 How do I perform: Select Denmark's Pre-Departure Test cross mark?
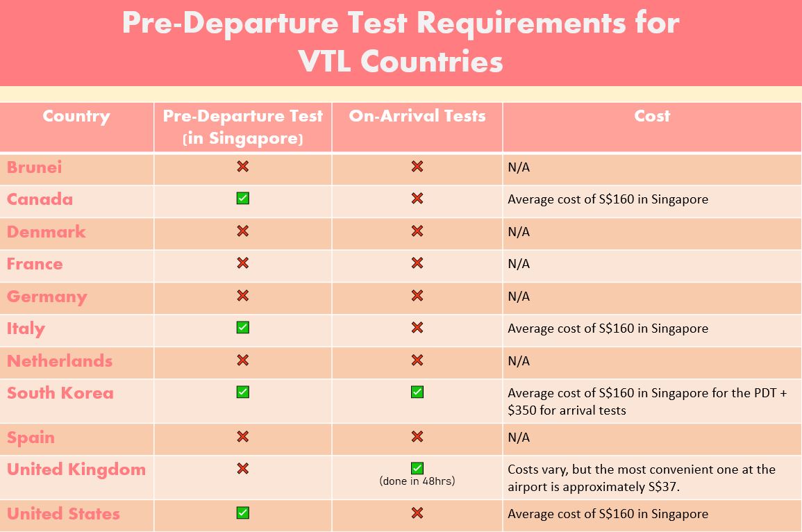[x=242, y=231]
